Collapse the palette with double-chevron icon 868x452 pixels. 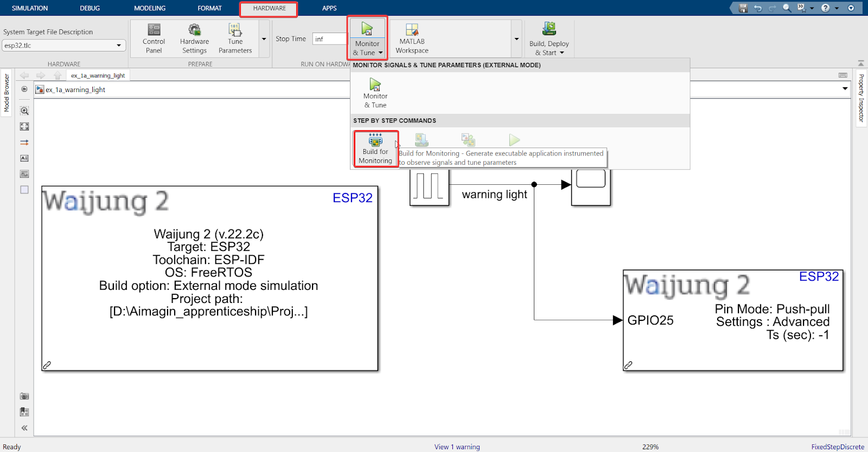pyautogui.click(x=24, y=428)
